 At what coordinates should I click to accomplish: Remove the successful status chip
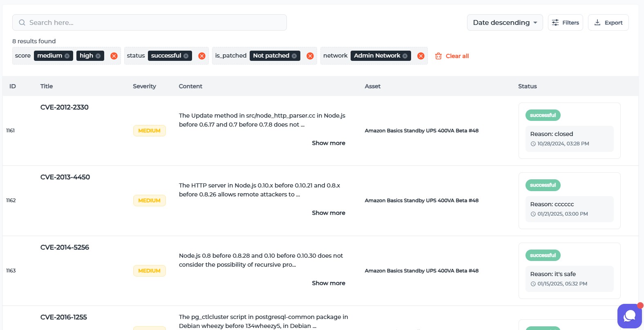point(186,56)
